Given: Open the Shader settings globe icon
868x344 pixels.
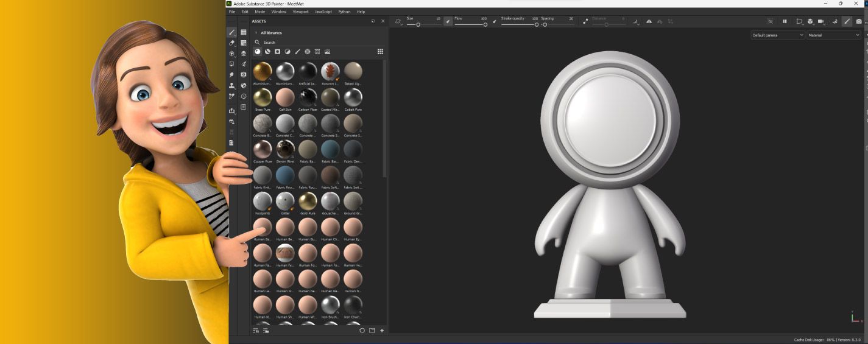Looking at the screenshot, I should (243, 85).
